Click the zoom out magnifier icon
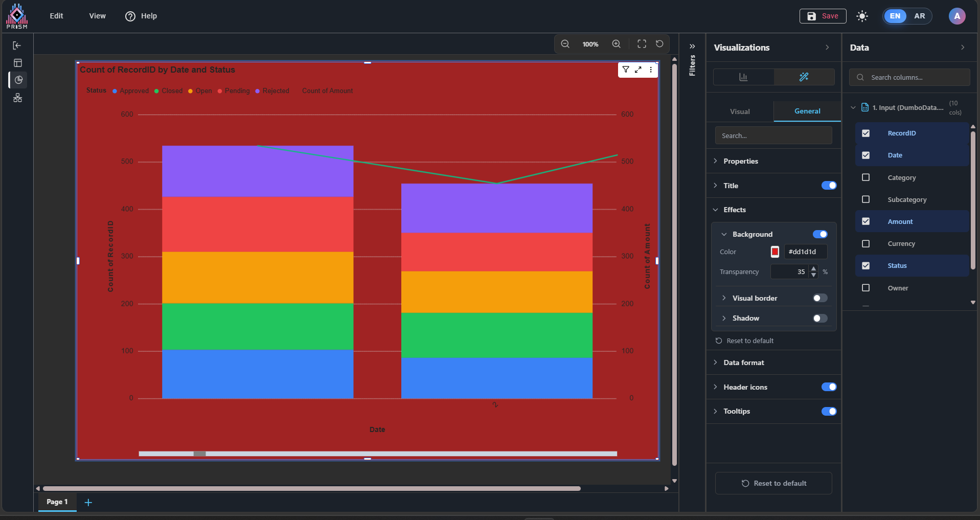Image resolution: width=980 pixels, height=520 pixels. pyautogui.click(x=565, y=44)
